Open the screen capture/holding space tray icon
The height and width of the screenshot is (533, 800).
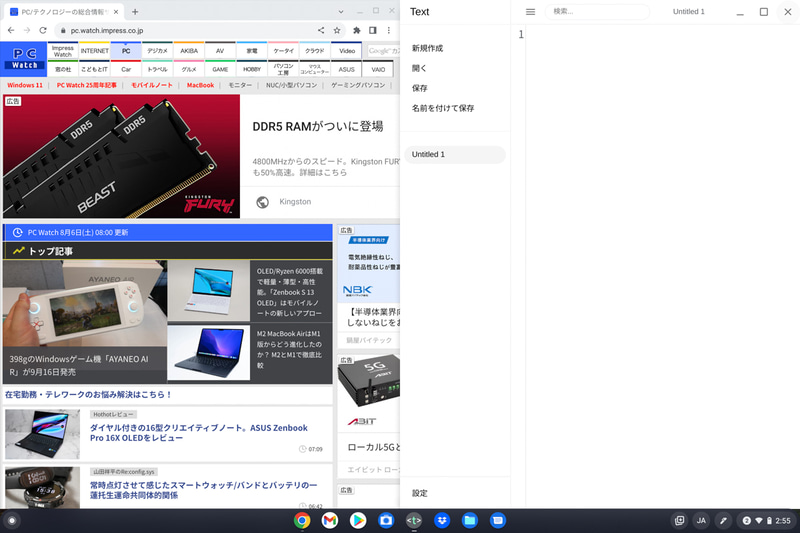pos(680,521)
